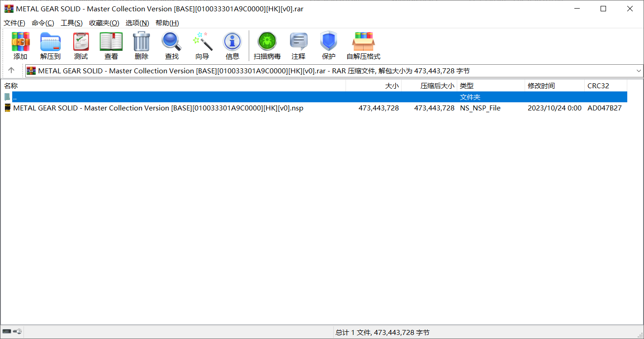
Task: Click the 保护 (Protect) shield icon
Action: pyautogui.click(x=329, y=42)
